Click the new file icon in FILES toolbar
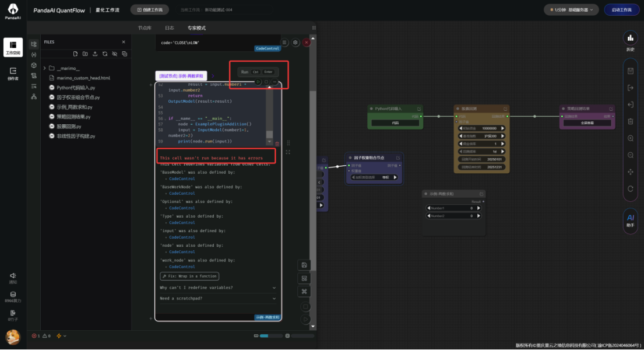644x350 pixels. click(75, 54)
